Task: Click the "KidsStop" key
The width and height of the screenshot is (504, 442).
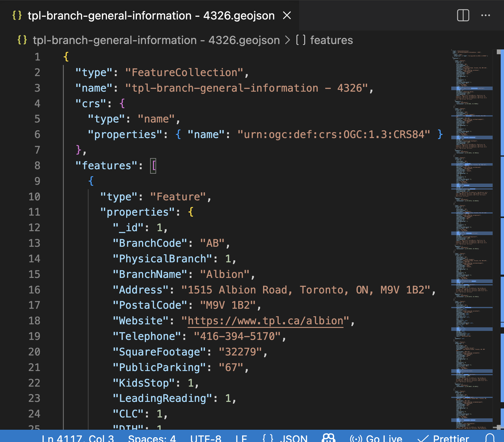Action: [x=144, y=383]
